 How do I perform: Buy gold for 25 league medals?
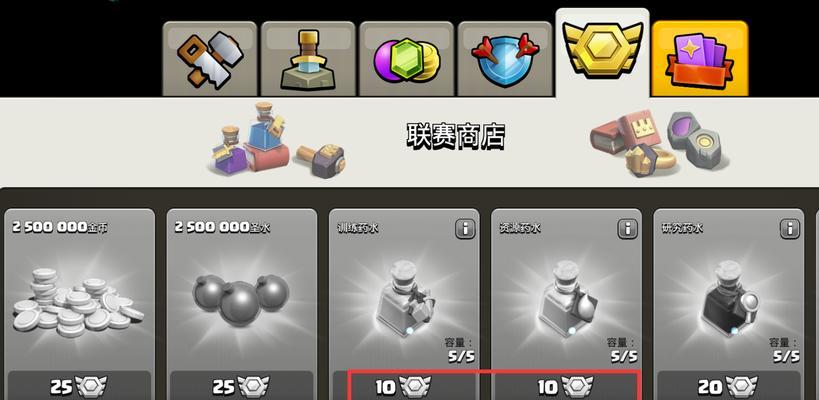[x=79, y=386]
